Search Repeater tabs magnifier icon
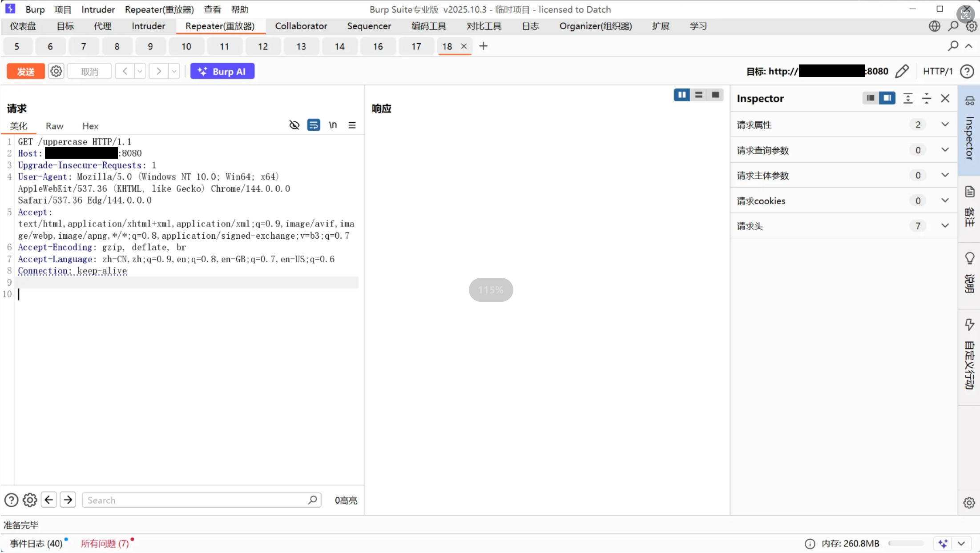Screen dimensions: 980x553 [953, 46]
